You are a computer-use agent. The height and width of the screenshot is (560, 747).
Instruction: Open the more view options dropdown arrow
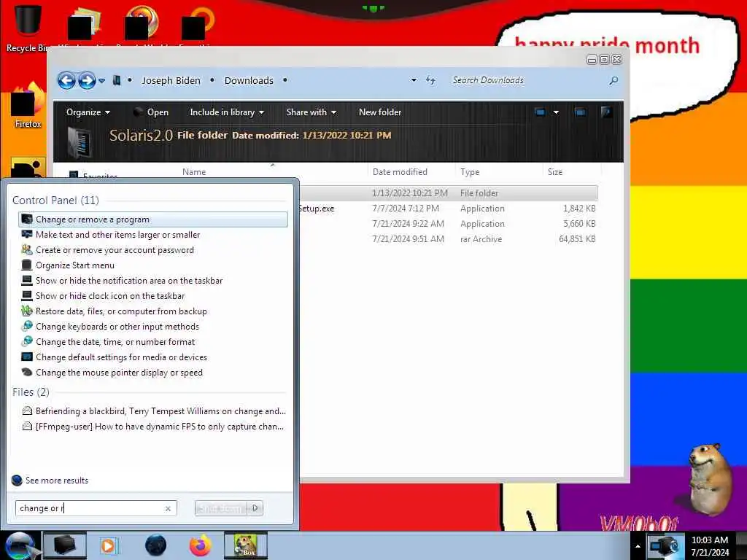point(556,112)
